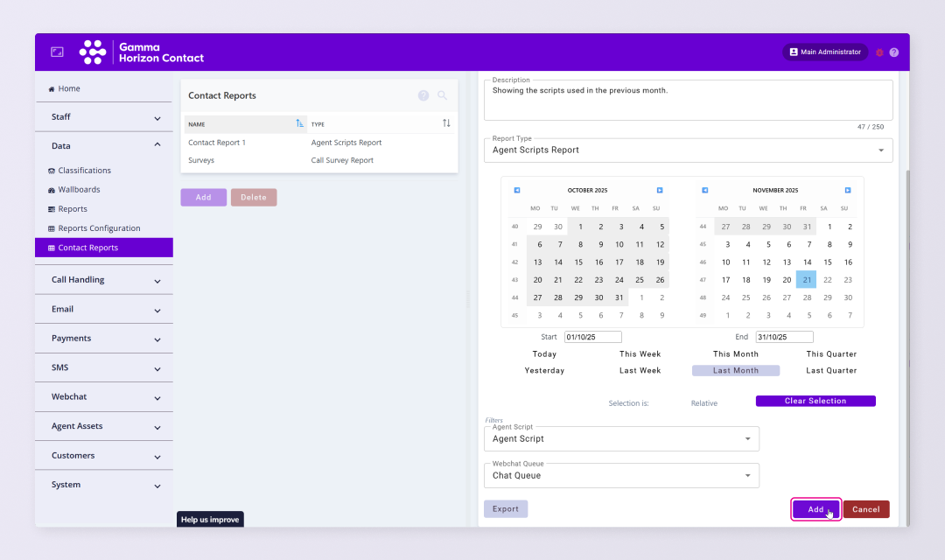Open the Agent Script filter dropdown
Image resolution: width=945 pixels, height=560 pixels.
tap(621, 439)
